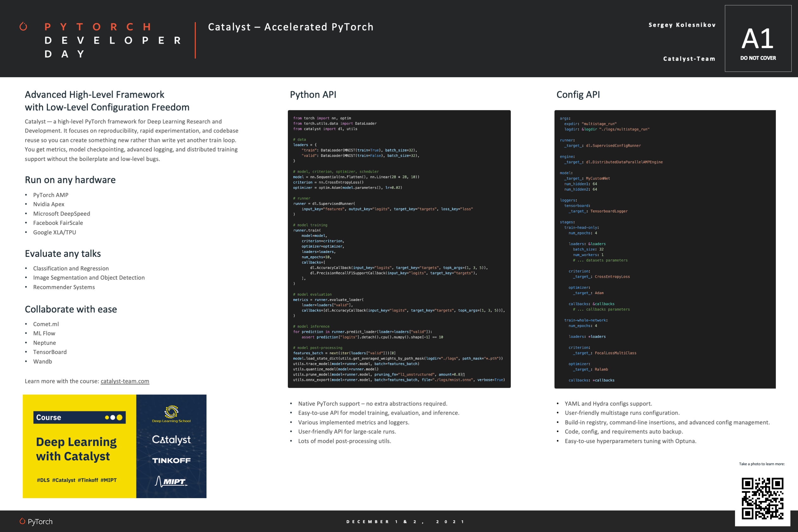Click the Google XLA/TPU bullet
The height and width of the screenshot is (532, 798).
pyautogui.click(x=54, y=232)
